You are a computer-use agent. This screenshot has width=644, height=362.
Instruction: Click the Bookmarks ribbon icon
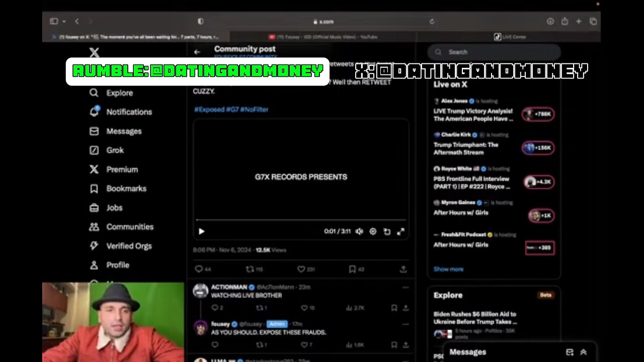pyautogui.click(x=94, y=189)
